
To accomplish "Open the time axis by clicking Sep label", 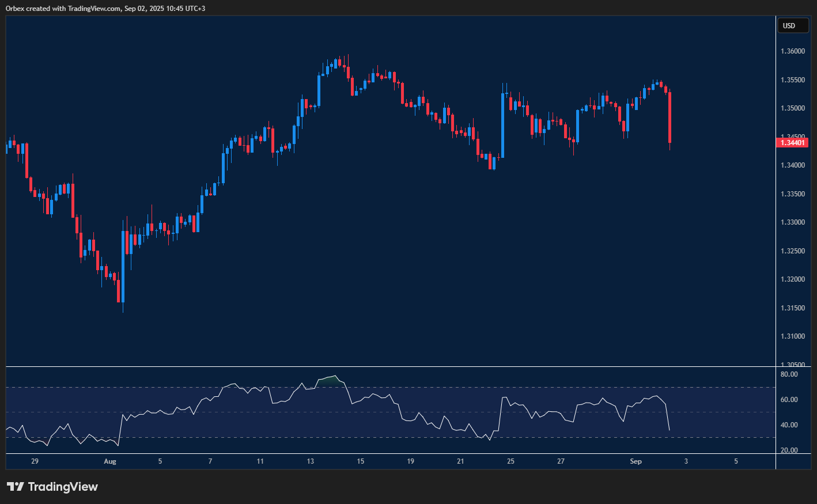I will (x=636, y=461).
